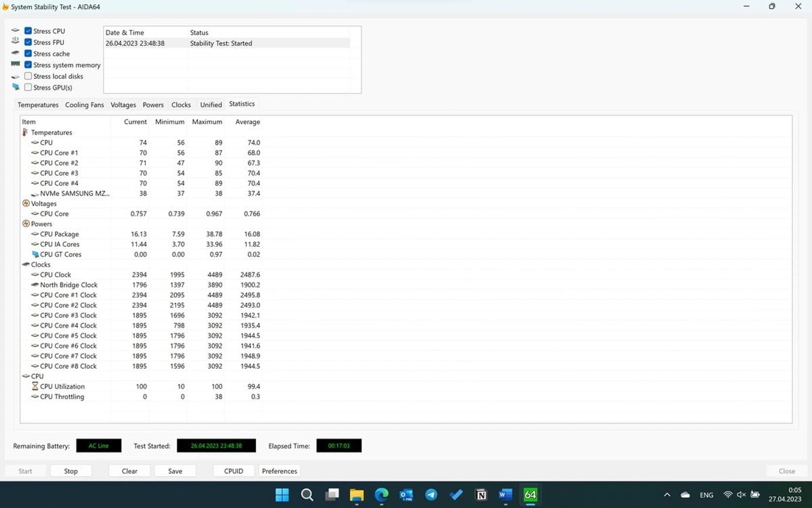Image resolution: width=812 pixels, height=508 pixels.
Task: Click the Powers group icon
Action: coord(26,224)
